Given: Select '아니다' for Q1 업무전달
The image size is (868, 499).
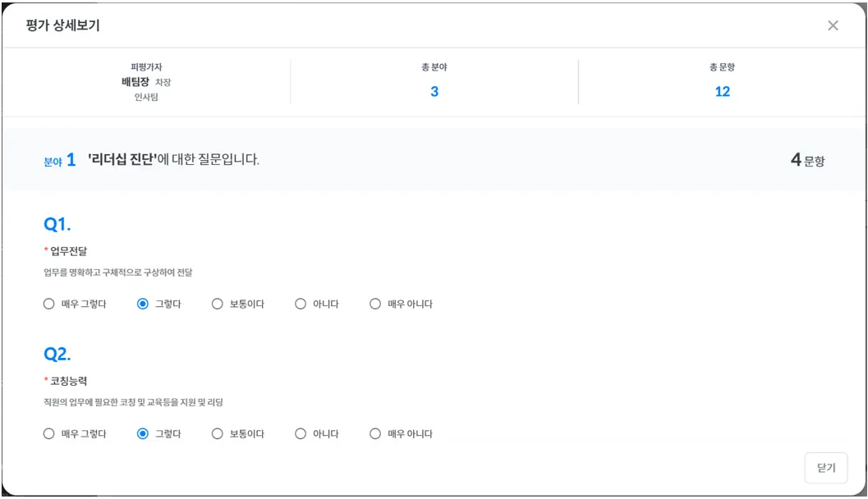Looking at the screenshot, I should point(300,304).
